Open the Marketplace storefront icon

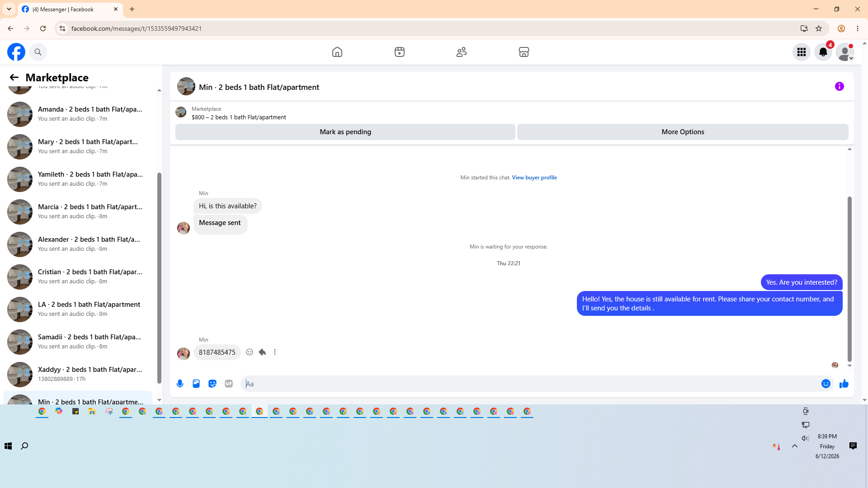(524, 52)
